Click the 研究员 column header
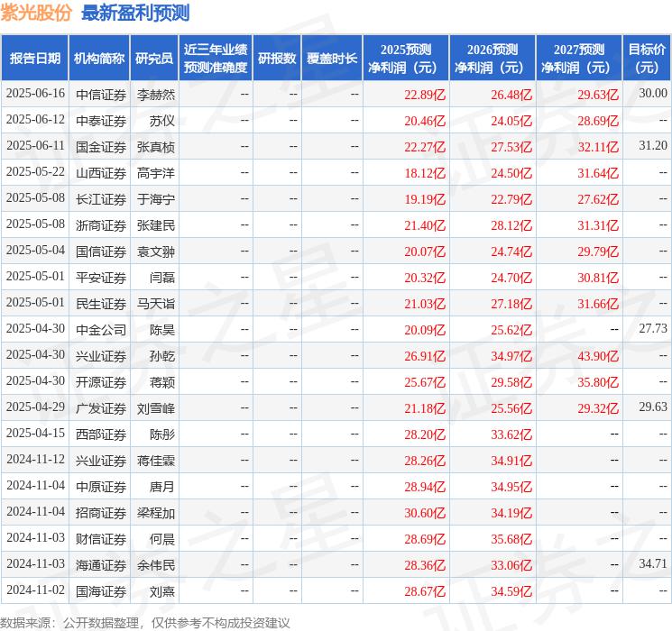672x631 pixels. tap(154, 59)
